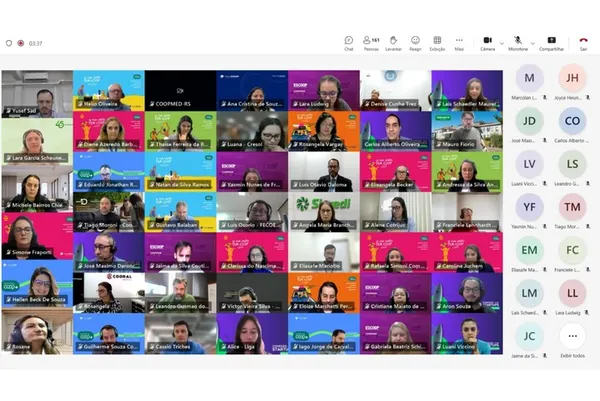The image size is (600, 401).
Task: Change layout via Exibição icon
Action: pyautogui.click(x=437, y=42)
